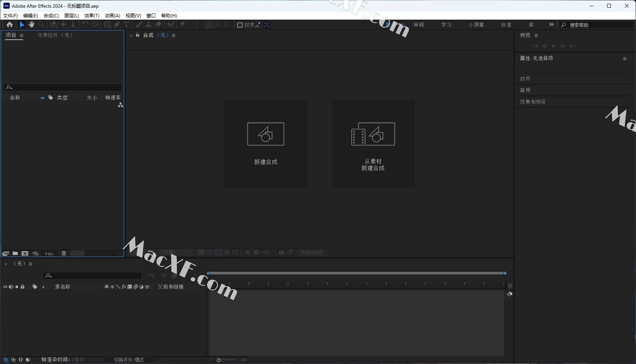
Task: Toggle solo column dot in timeline
Action: [x=17, y=287]
